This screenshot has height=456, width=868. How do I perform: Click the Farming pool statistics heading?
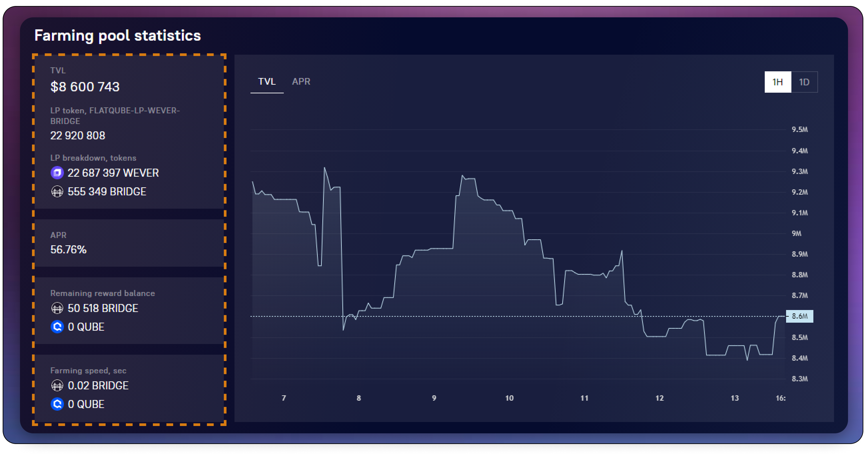tap(118, 36)
